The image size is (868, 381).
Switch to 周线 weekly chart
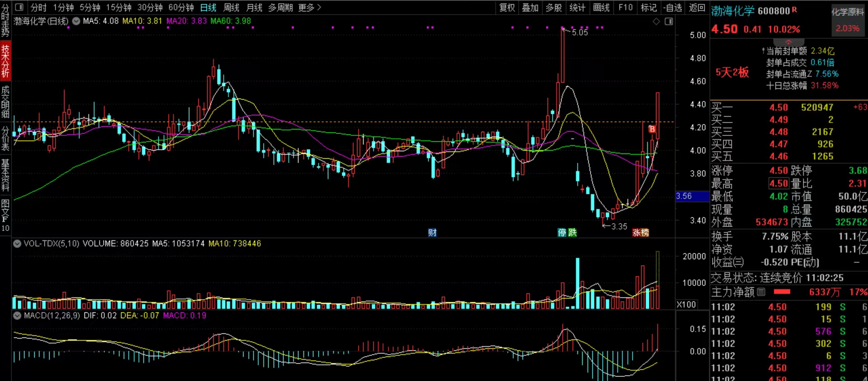[231, 7]
